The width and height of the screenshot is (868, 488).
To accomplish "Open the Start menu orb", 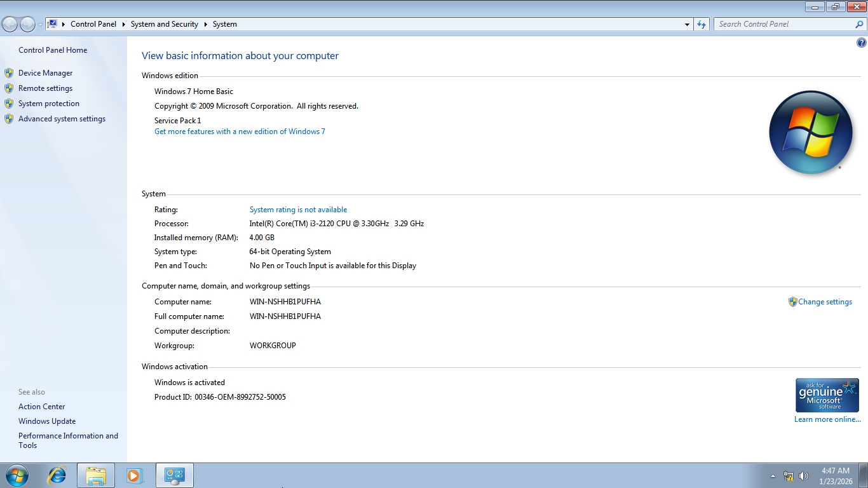I will tap(17, 475).
